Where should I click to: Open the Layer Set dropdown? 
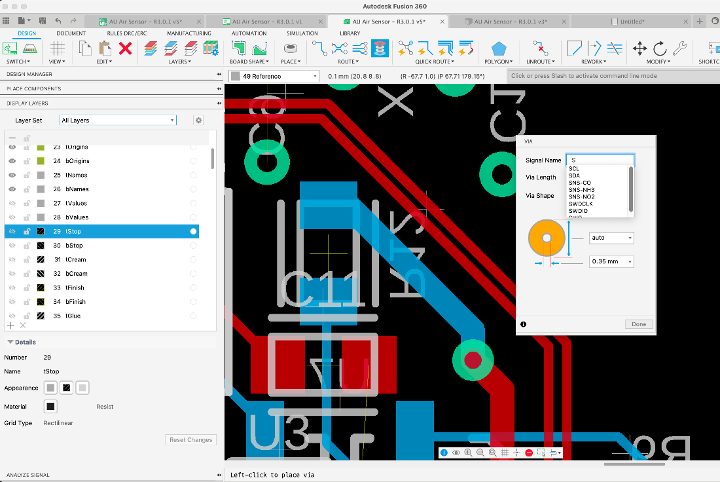point(117,120)
